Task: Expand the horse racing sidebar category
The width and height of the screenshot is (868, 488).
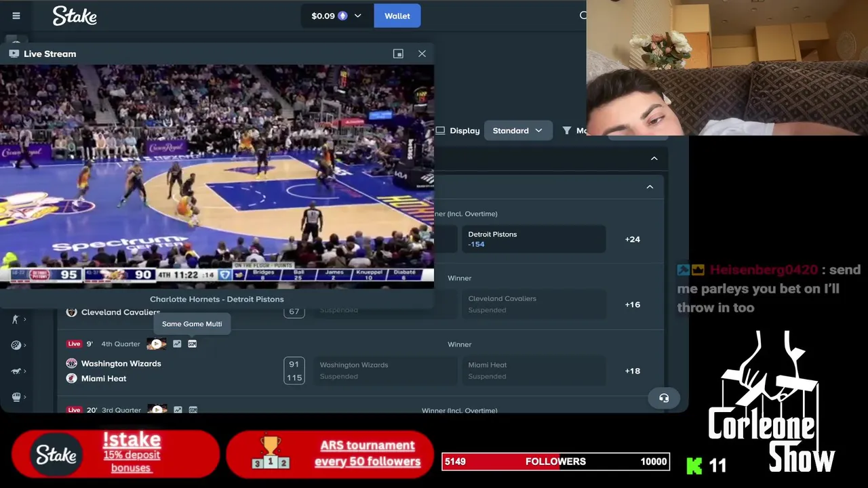Action: [18, 371]
